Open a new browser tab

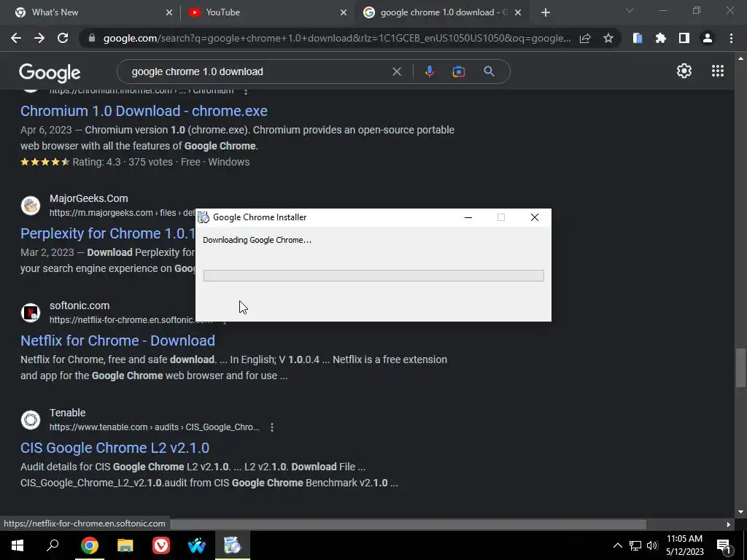(x=546, y=12)
